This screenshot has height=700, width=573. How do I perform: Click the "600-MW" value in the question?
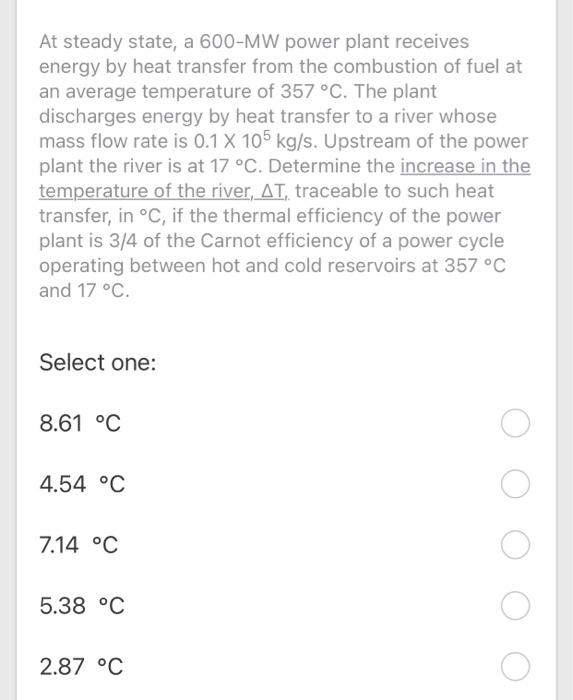pyautogui.click(x=239, y=42)
